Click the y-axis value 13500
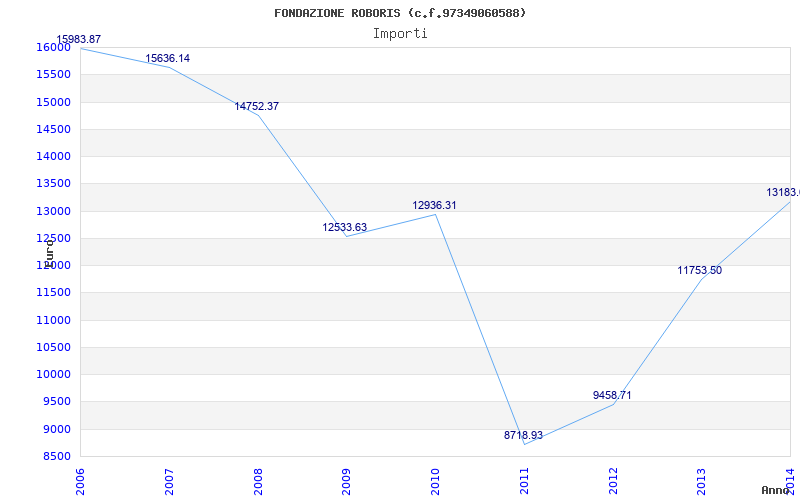This screenshot has height=500, width=800. coord(53,184)
